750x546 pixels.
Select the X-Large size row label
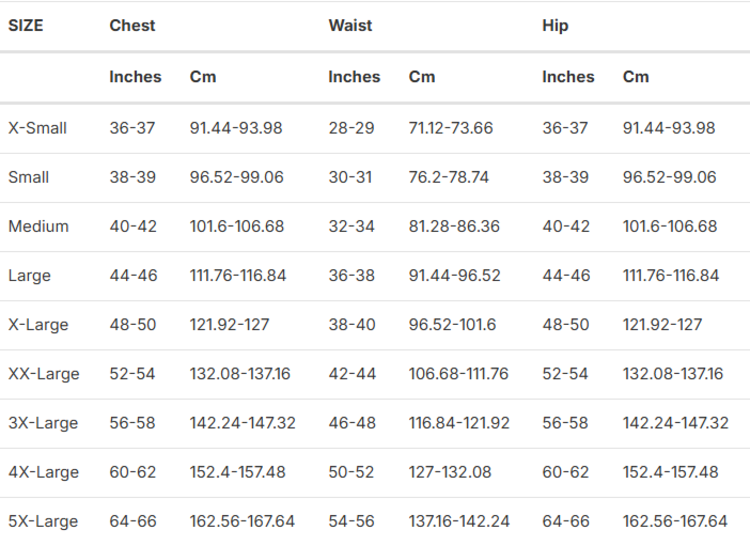point(38,324)
